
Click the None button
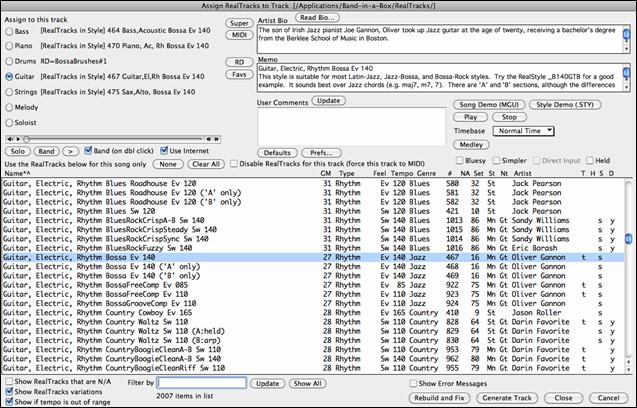click(168, 164)
